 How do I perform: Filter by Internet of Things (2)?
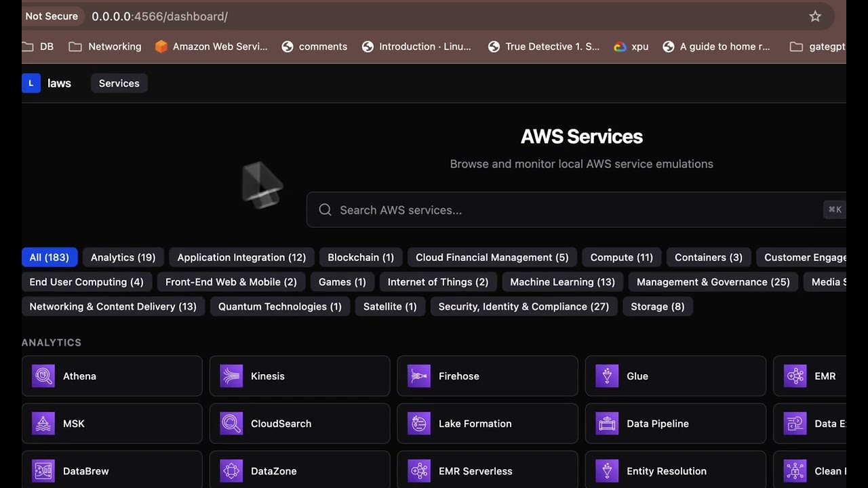(x=438, y=282)
